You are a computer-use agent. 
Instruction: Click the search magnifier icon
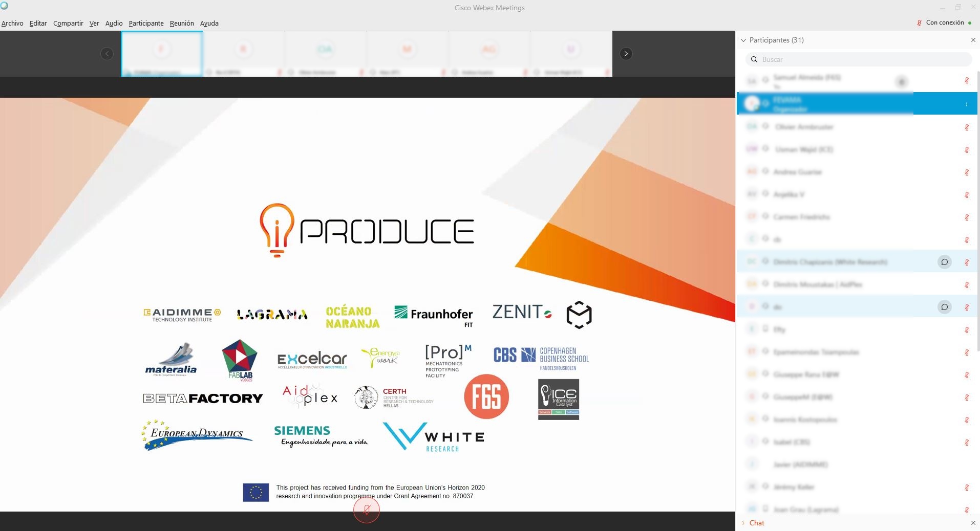[754, 59]
